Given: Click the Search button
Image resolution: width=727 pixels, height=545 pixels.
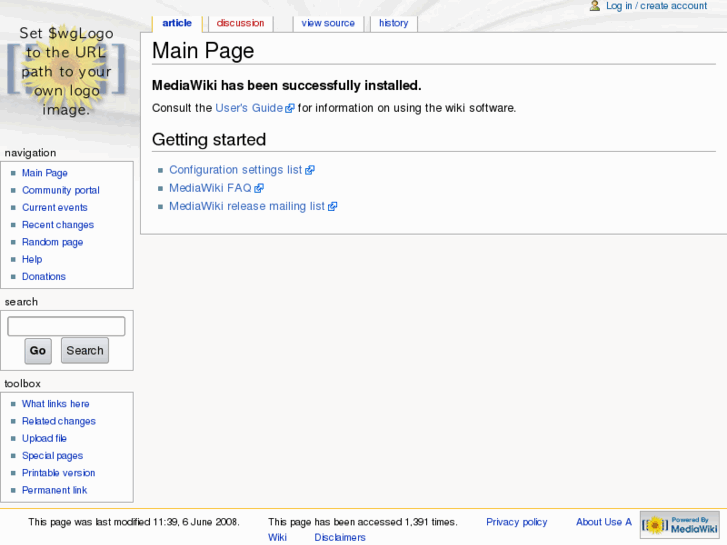Looking at the screenshot, I should pyautogui.click(x=85, y=351).
